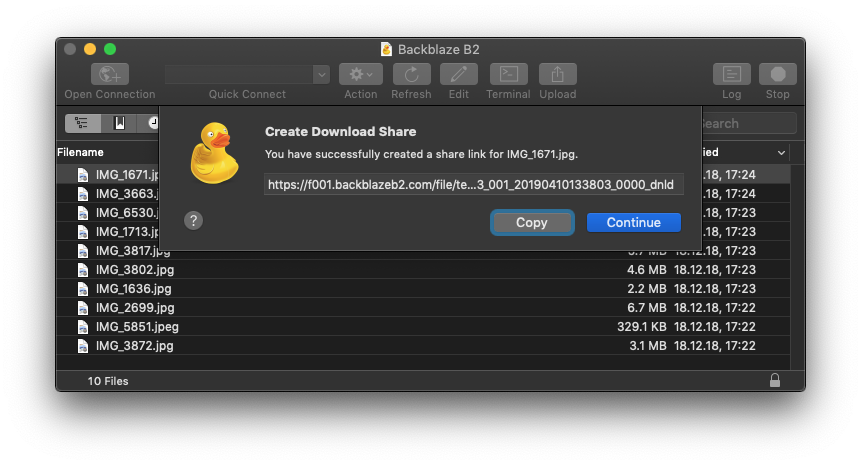Show the Log drawer icon
Viewport: 861px width, 465px height.
point(731,74)
